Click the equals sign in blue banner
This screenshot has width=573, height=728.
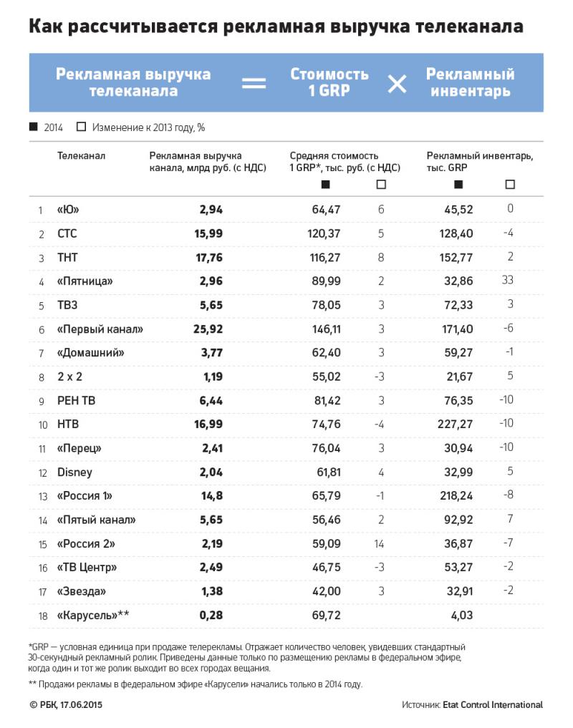(x=254, y=83)
